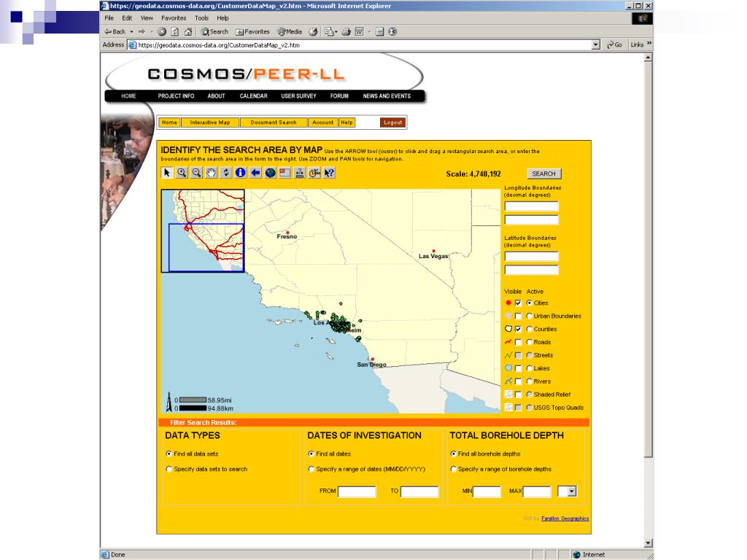This screenshot has width=747, height=560.
Task: Open the browser Search pane
Action: click(214, 31)
